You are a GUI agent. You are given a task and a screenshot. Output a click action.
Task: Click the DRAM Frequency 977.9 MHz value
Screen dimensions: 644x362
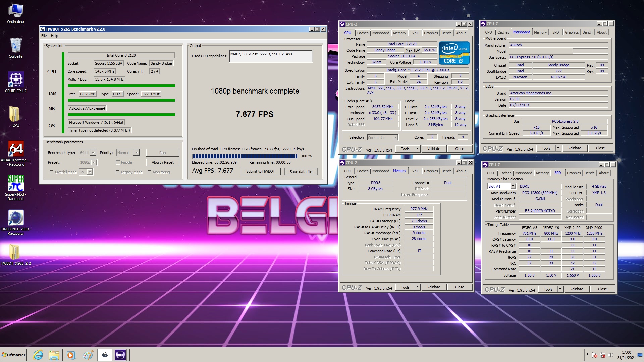419,209
